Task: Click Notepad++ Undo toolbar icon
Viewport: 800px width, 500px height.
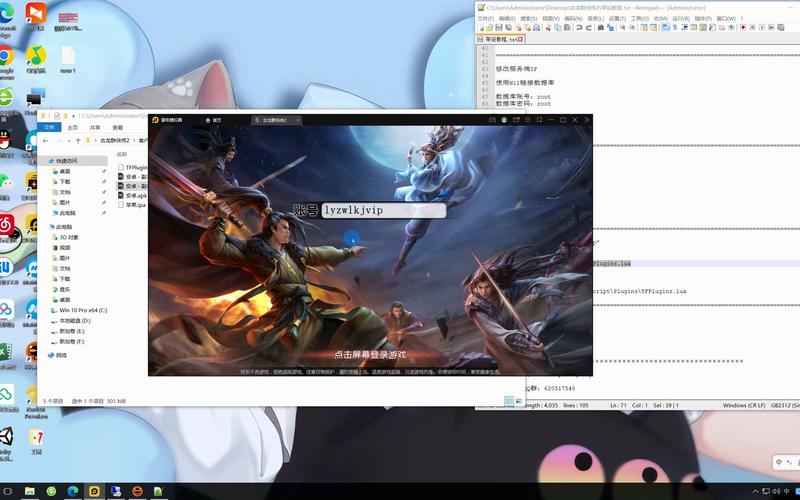Action: (x=579, y=28)
